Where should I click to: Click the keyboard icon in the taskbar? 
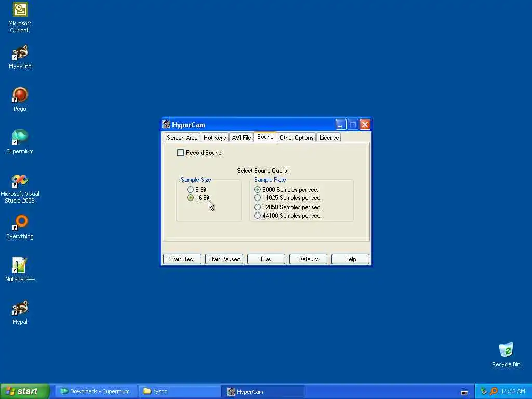(x=464, y=392)
